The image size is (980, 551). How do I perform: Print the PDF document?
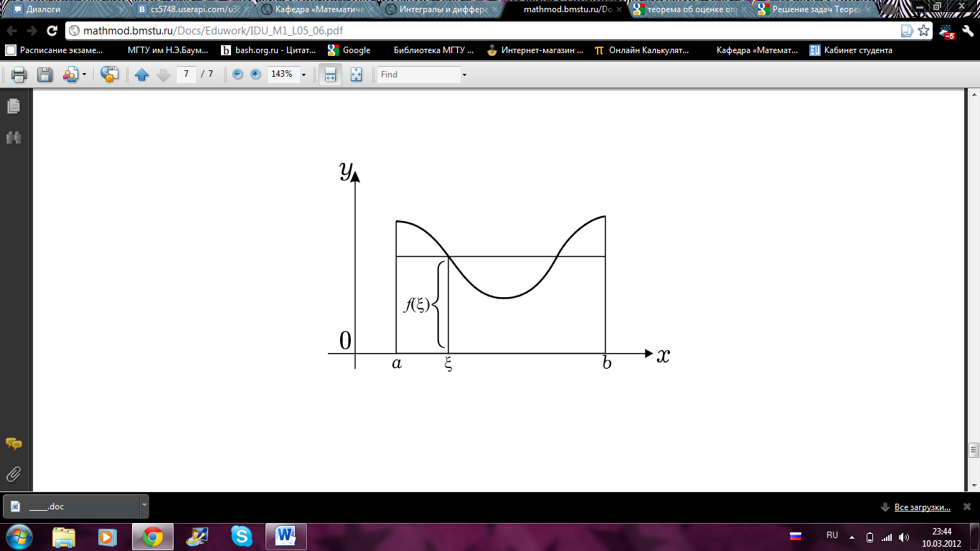19,75
